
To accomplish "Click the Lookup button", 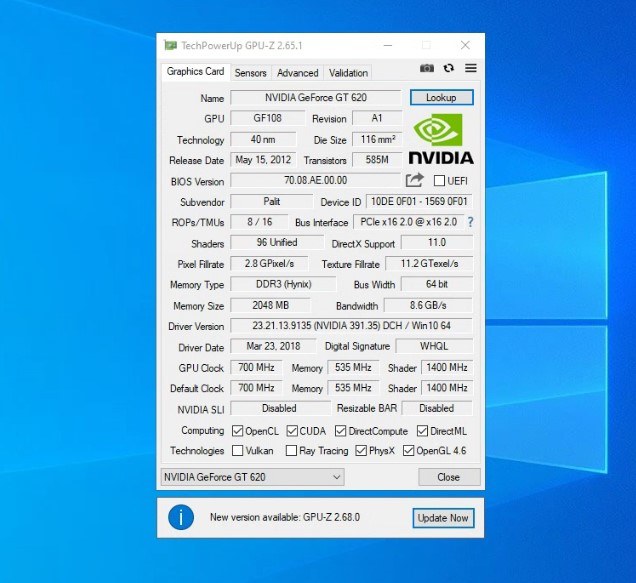I will 441,98.
